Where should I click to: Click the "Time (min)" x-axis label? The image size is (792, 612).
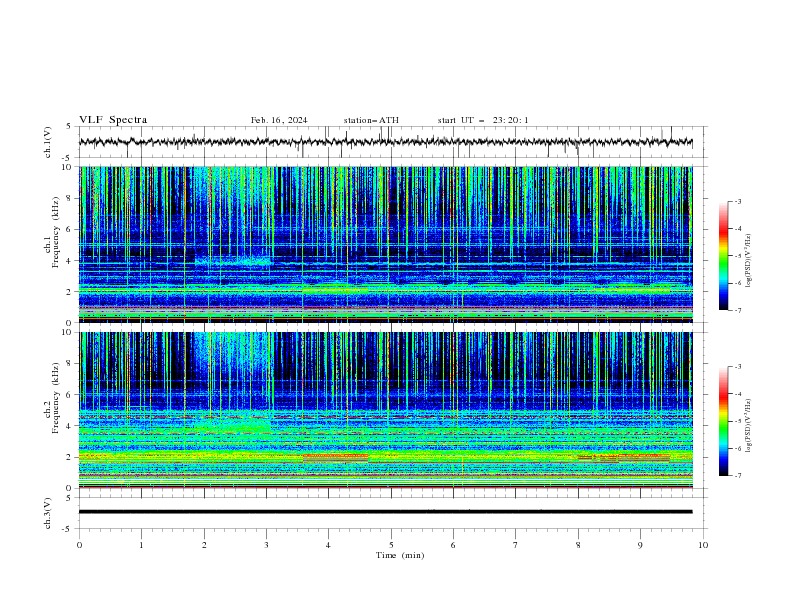[400, 555]
